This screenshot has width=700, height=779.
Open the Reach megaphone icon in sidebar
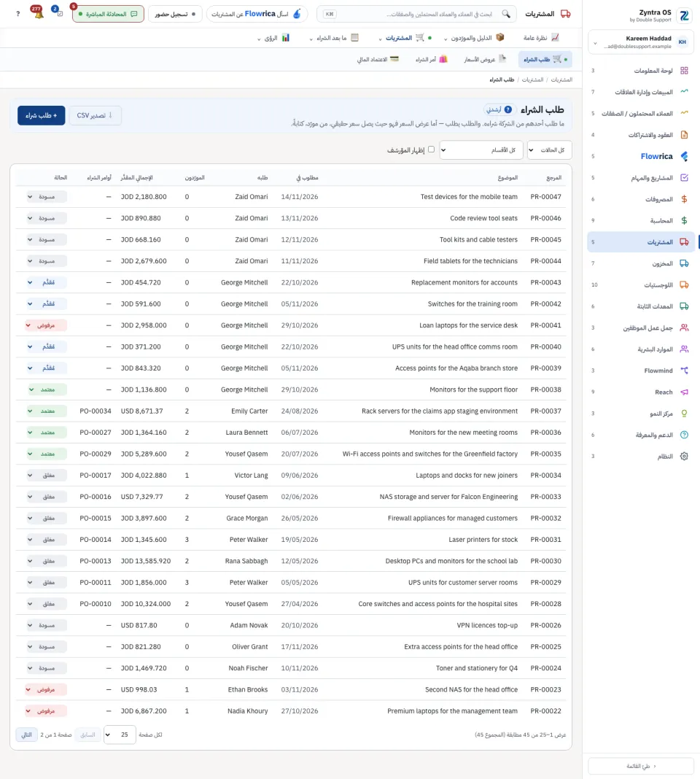[x=684, y=392]
